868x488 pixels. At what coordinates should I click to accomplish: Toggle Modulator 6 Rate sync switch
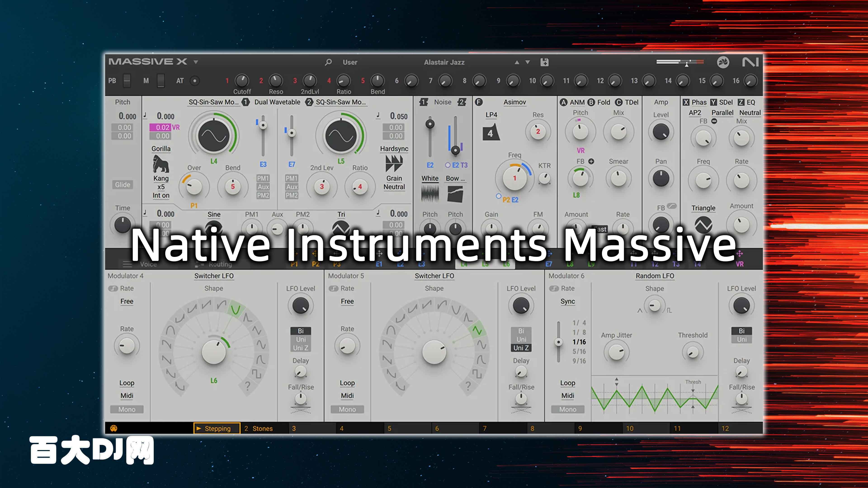(x=554, y=289)
